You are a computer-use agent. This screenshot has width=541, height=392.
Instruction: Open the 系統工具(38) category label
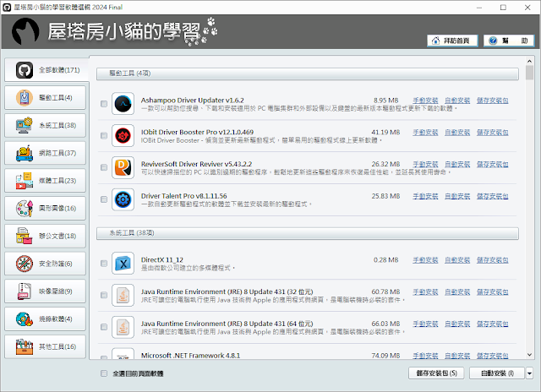pos(57,126)
